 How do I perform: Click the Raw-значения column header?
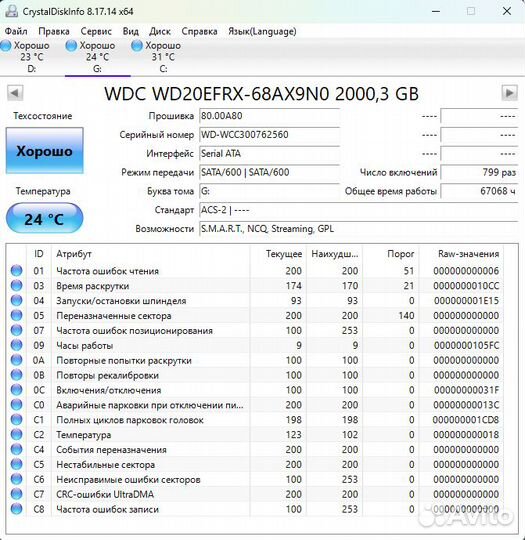[461, 254]
